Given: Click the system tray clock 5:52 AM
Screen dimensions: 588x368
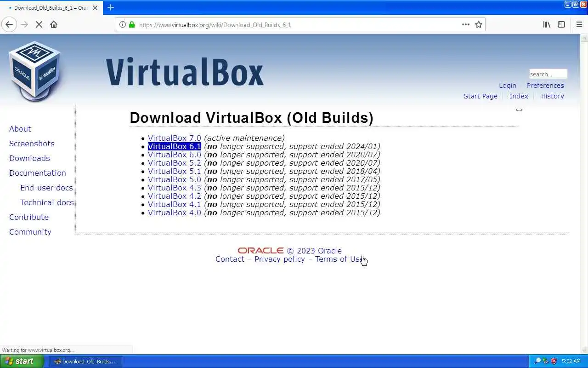Looking at the screenshot, I should tap(571, 361).
